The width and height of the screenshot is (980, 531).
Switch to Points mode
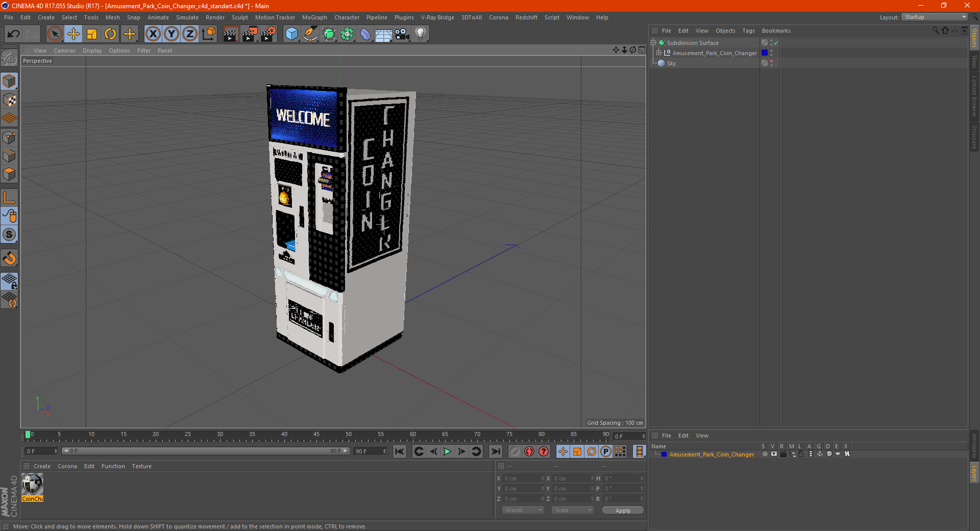coord(9,137)
